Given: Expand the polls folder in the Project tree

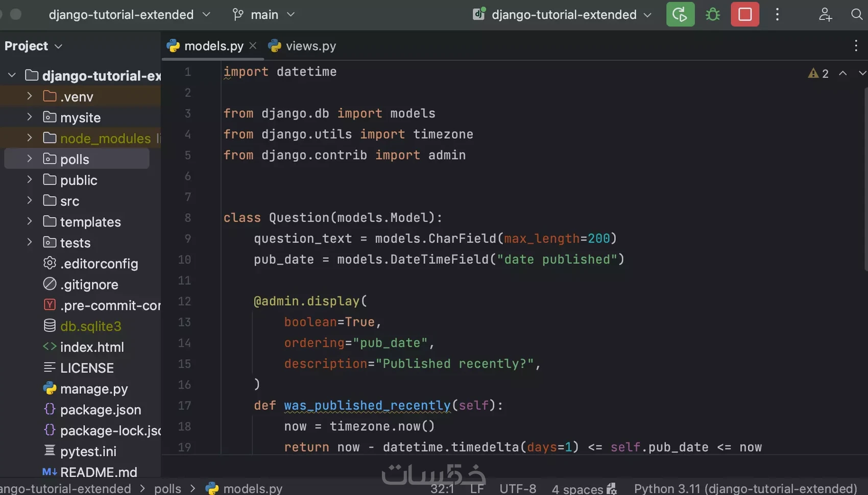Looking at the screenshot, I should pos(29,159).
